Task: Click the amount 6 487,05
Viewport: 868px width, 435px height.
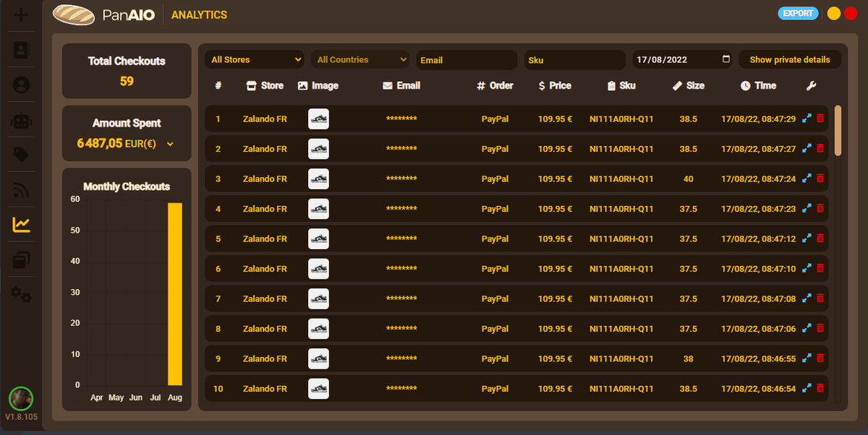Action: click(100, 144)
